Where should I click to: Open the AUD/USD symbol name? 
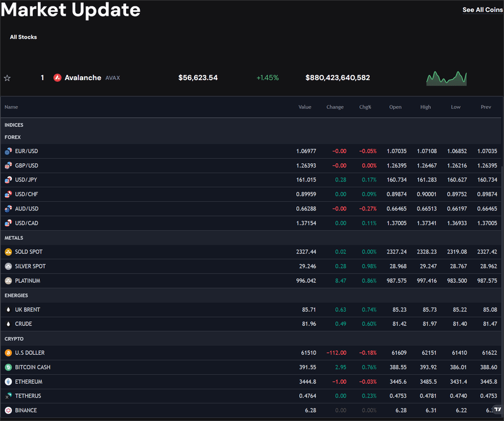(26, 209)
